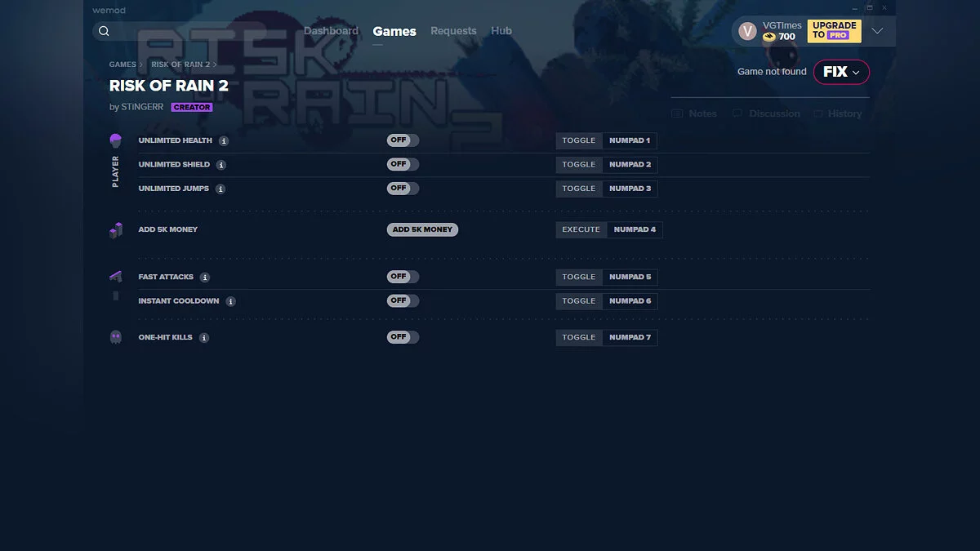Viewport: 980px width, 551px height.
Task: Open info icon for Unlimited Shield
Action: (221, 165)
